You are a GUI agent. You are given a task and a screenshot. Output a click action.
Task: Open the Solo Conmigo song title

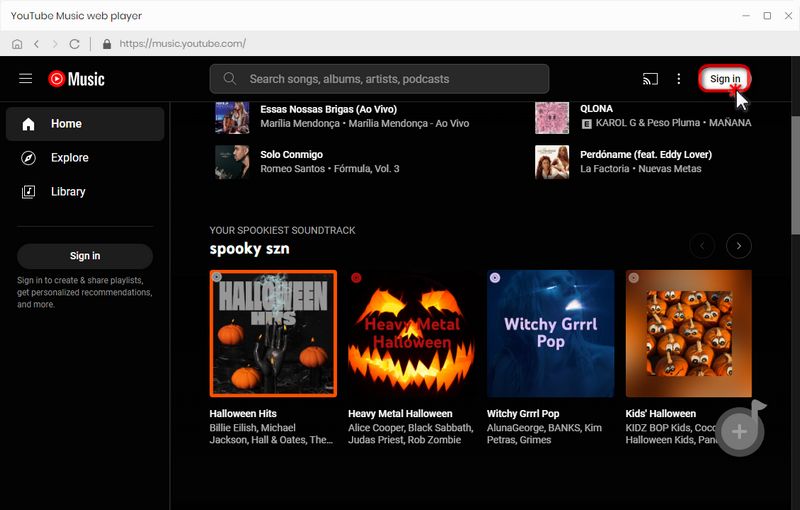pos(291,155)
